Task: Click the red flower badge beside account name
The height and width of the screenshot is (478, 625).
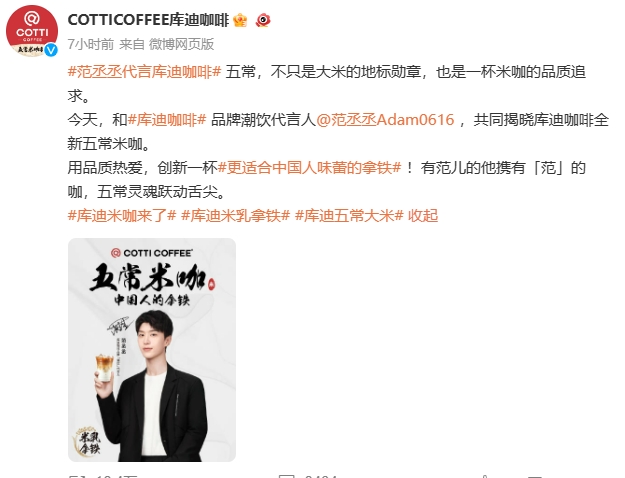Action: coord(263,20)
